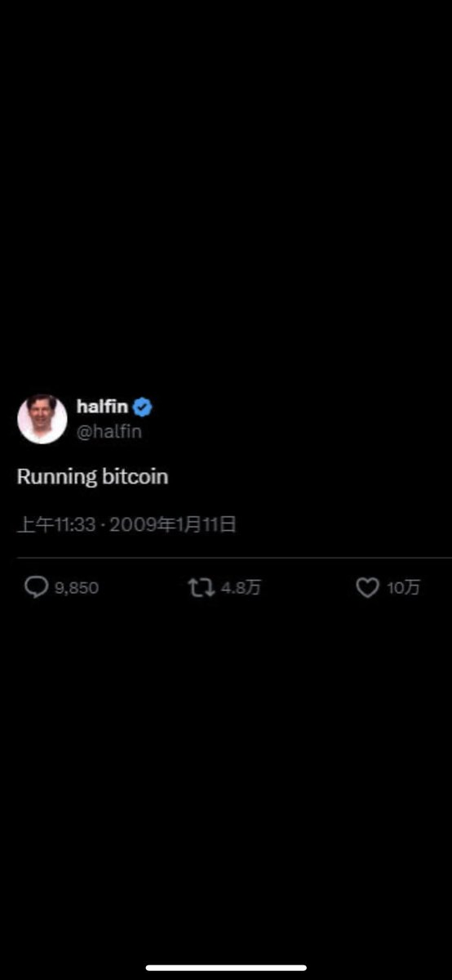Click the dot separator between time and date
The image size is (452, 980).
pyautogui.click(x=103, y=525)
